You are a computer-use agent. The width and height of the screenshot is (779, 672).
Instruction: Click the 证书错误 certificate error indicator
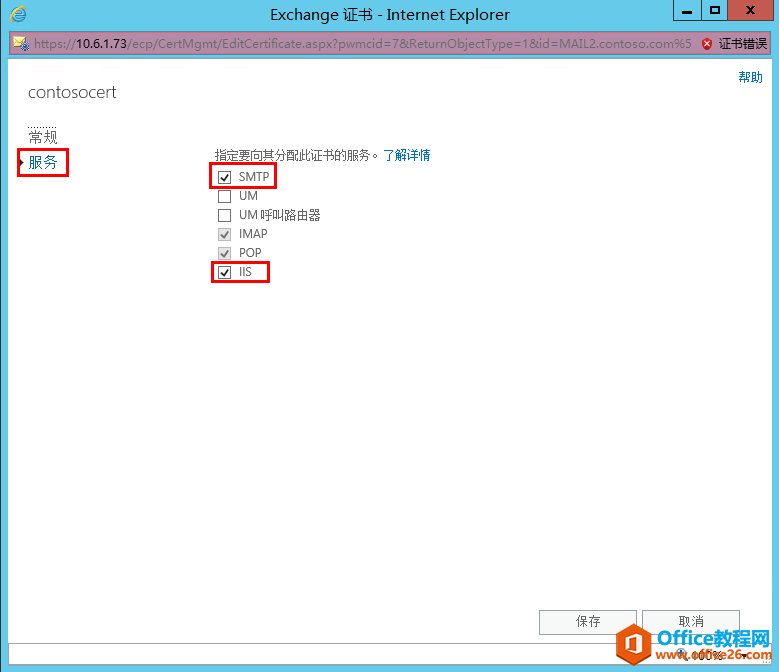(742, 44)
